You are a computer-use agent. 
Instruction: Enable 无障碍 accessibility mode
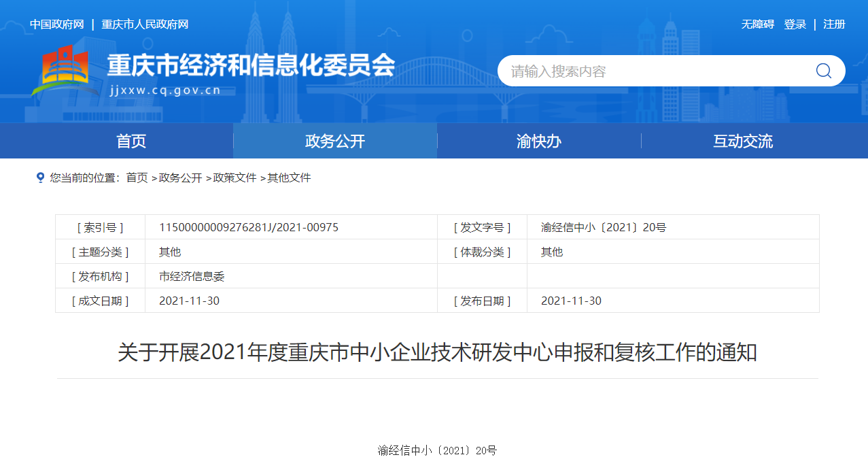(x=757, y=24)
